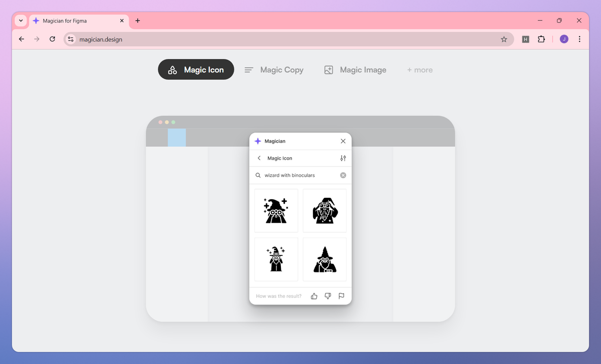
Task: Click the search magnifier icon in Magician panel
Action: 258,175
